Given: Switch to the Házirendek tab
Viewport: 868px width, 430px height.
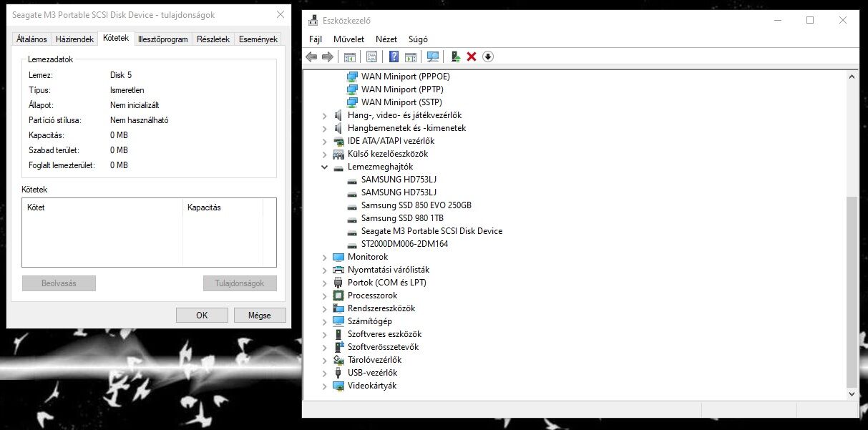Looking at the screenshot, I should (x=75, y=39).
